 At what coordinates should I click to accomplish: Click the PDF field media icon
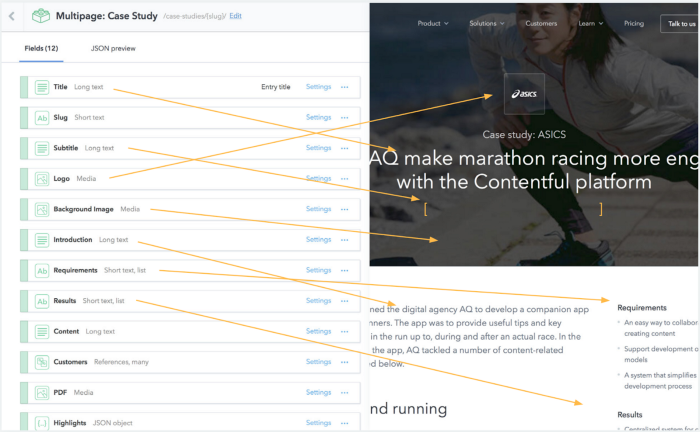42,393
